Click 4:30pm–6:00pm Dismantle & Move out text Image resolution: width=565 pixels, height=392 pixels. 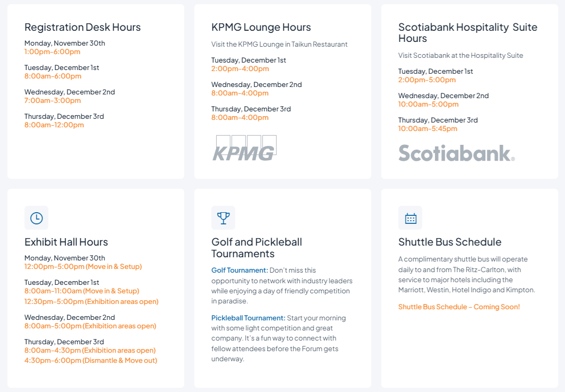click(91, 361)
